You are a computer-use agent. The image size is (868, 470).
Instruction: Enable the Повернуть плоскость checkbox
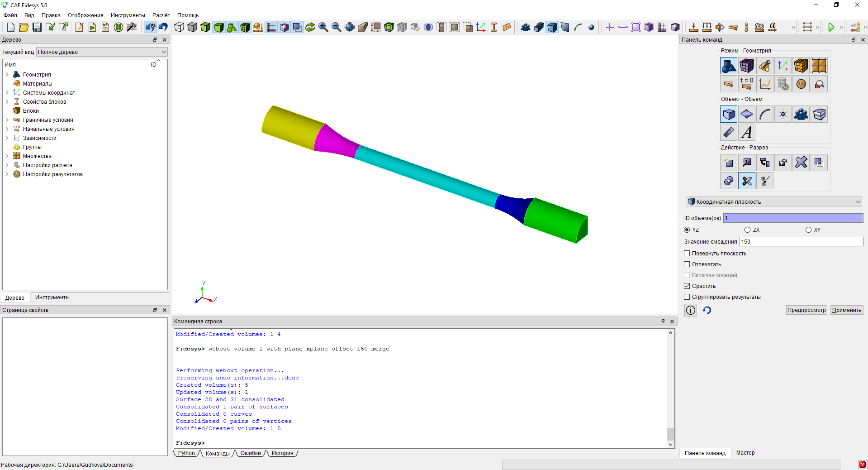click(x=687, y=254)
